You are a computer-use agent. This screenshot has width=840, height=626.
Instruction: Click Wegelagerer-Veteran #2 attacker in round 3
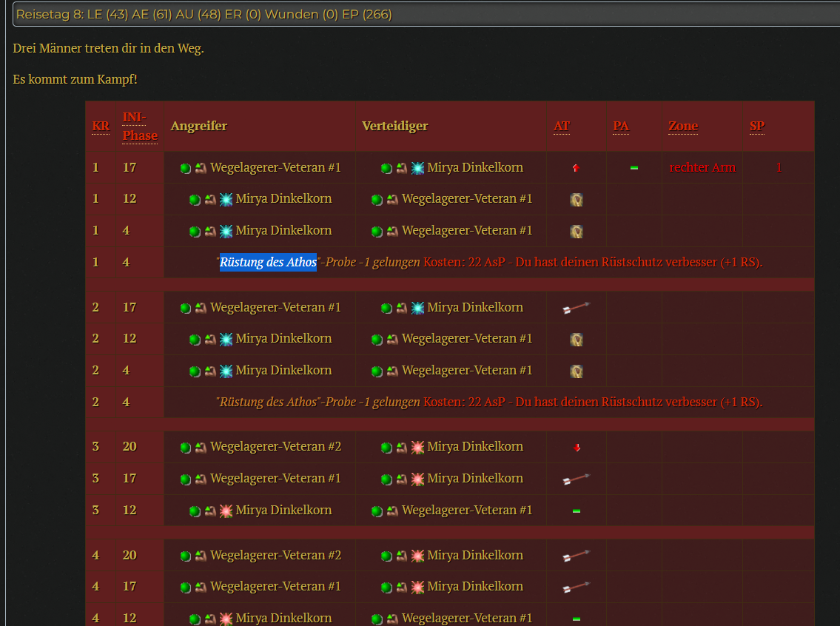(x=275, y=447)
